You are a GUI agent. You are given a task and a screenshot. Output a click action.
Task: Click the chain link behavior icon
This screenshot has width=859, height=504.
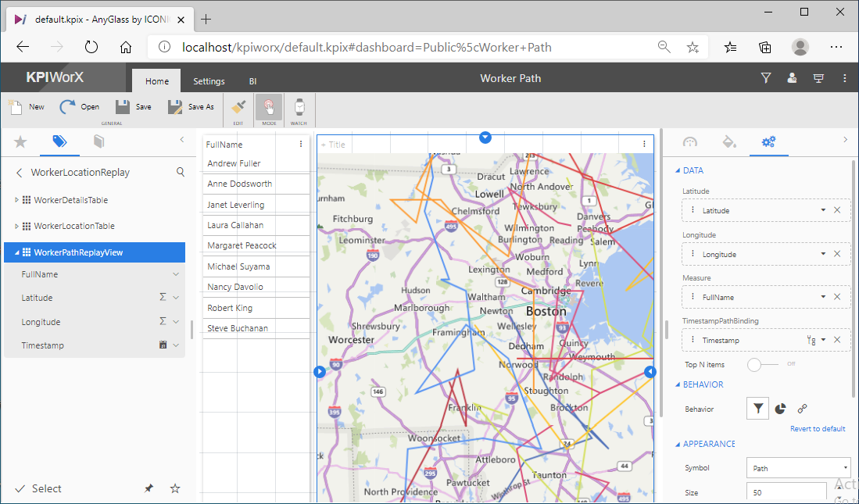pos(802,409)
